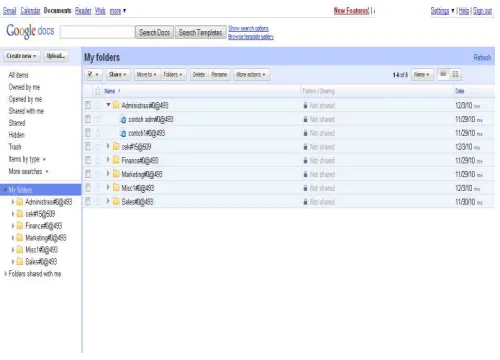This screenshot has height=360, width=500.
Task: Click sidebar Finance folder icon
Action: pyautogui.click(x=20, y=226)
